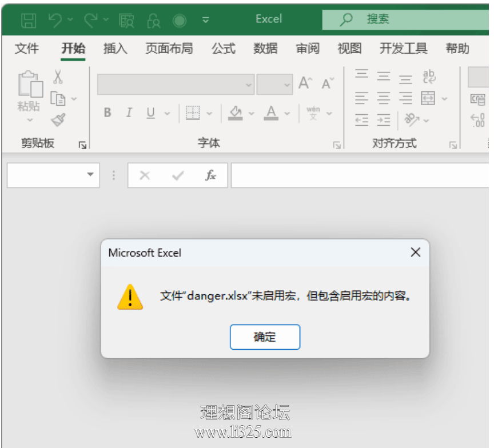The height and width of the screenshot is (448, 494).
Task: Click the record macro circle icon
Action: point(180,21)
